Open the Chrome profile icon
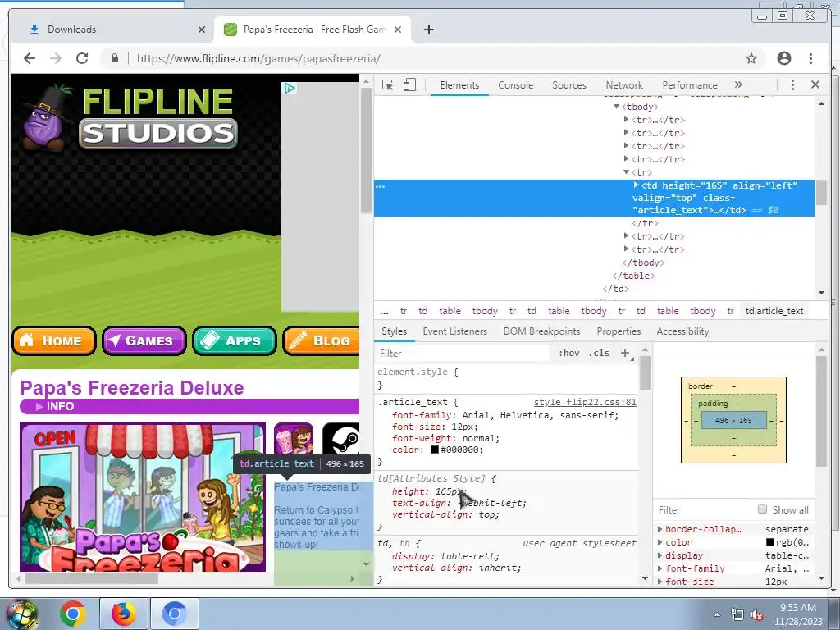Viewport: 840px width, 630px height. tap(783, 58)
